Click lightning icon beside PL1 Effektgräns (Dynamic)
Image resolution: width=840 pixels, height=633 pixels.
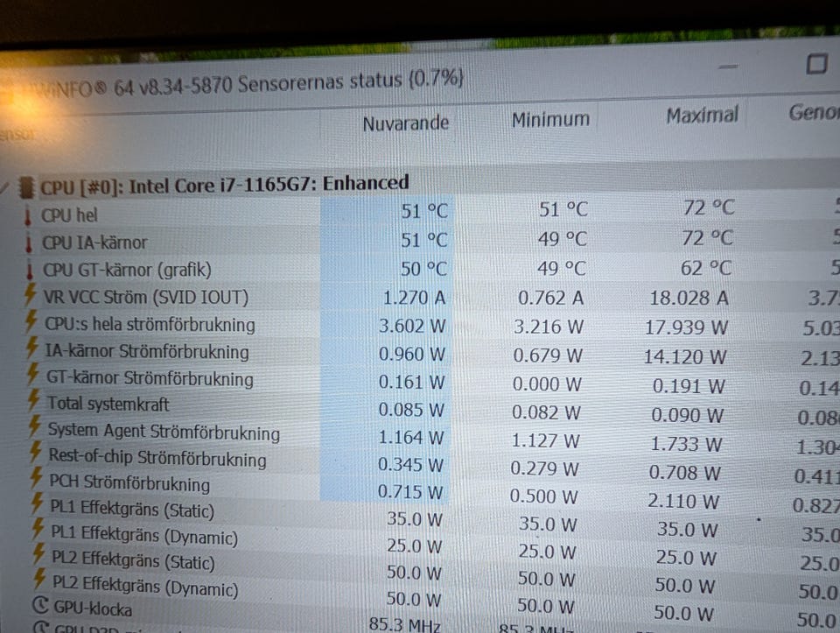coord(38,529)
